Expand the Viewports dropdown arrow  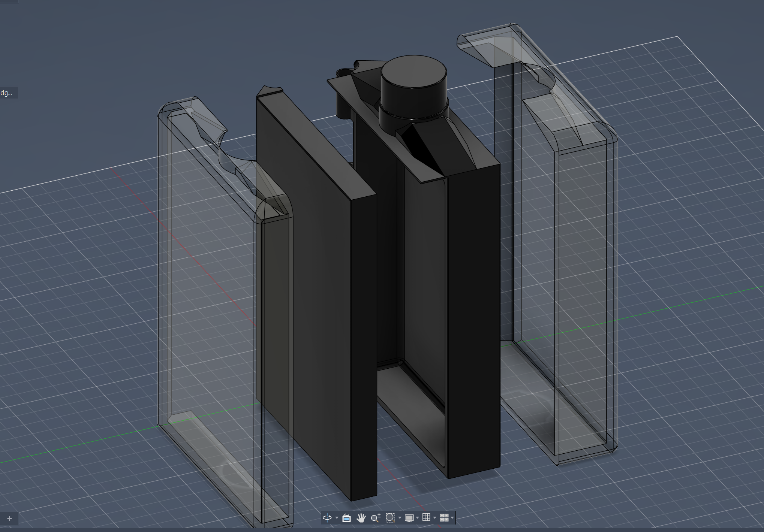pyautogui.click(x=452, y=518)
